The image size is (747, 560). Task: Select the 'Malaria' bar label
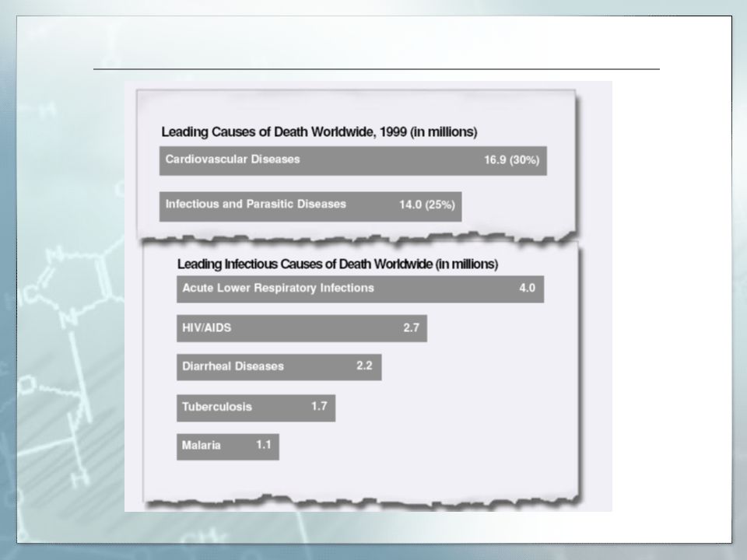pyautogui.click(x=201, y=445)
